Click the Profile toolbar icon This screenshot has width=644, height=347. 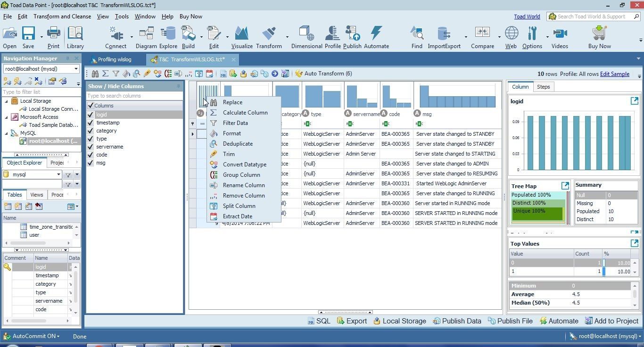coord(332,34)
